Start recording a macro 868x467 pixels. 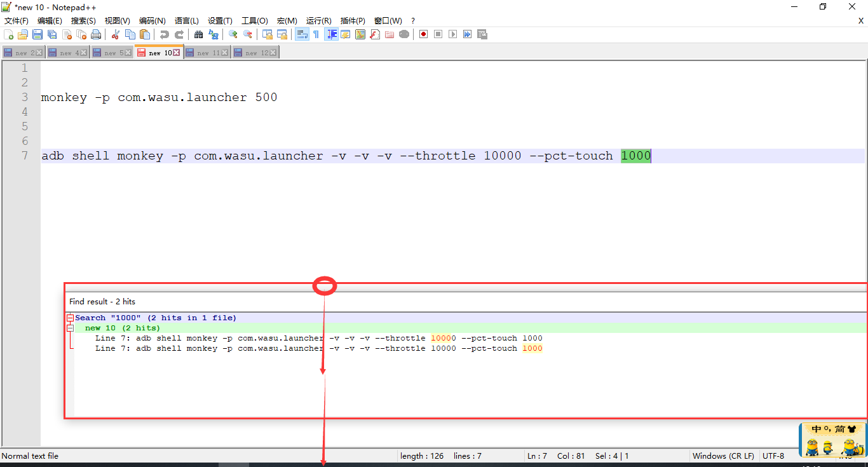pyautogui.click(x=423, y=34)
